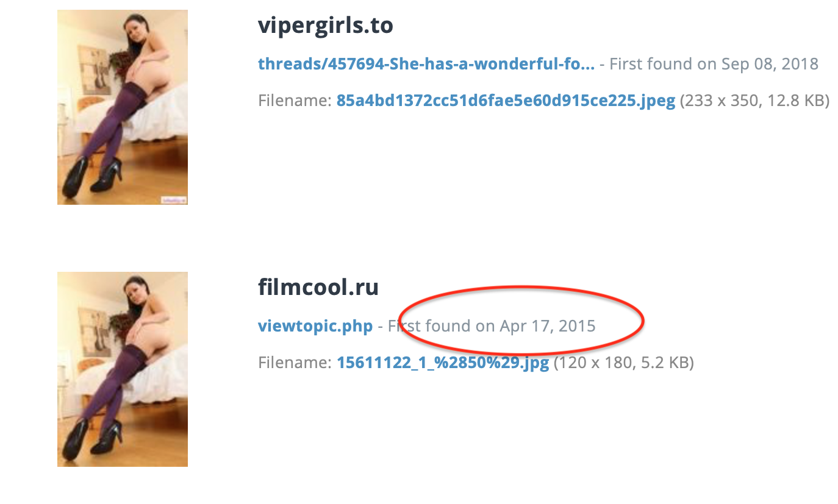838x504 pixels.
Task: Click the 'Apr 17, 2015' date inside oval
Action: [548, 326]
